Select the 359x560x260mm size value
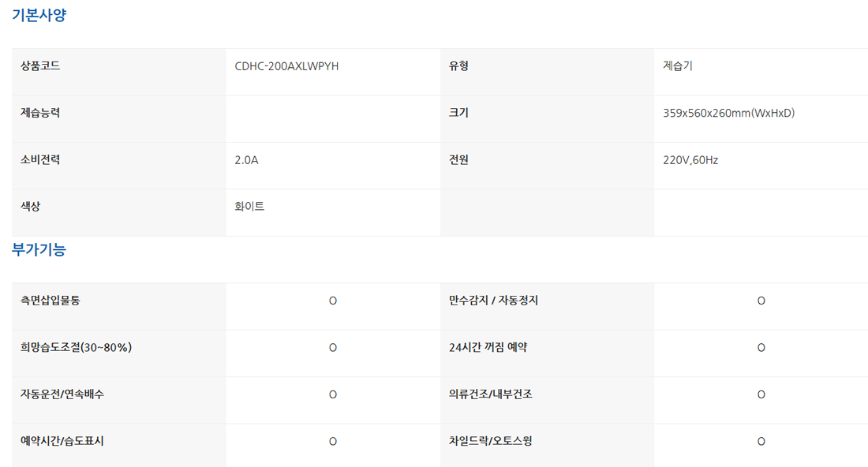This screenshot has width=868, height=467. 728,113
